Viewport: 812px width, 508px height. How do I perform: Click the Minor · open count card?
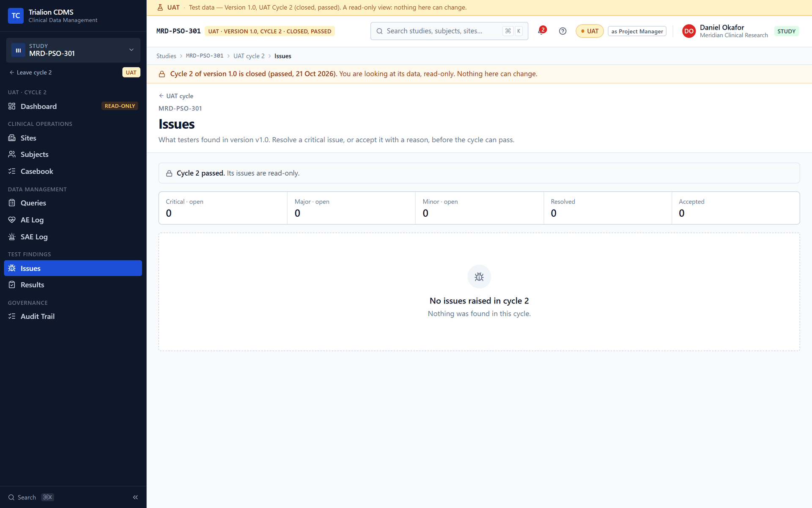[x=480, y=208]
